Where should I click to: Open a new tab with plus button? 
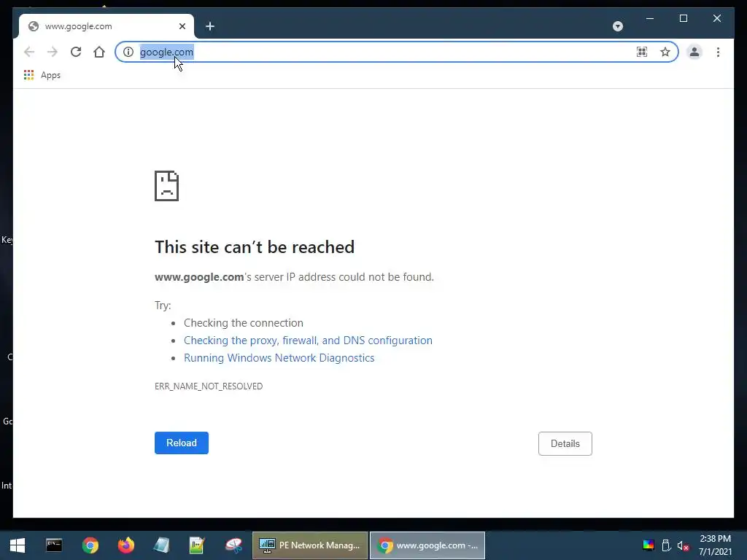coord(210,26)
